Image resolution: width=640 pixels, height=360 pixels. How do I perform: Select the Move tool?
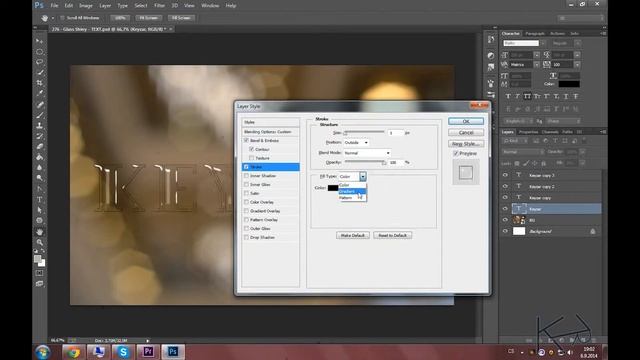(40, 41)
